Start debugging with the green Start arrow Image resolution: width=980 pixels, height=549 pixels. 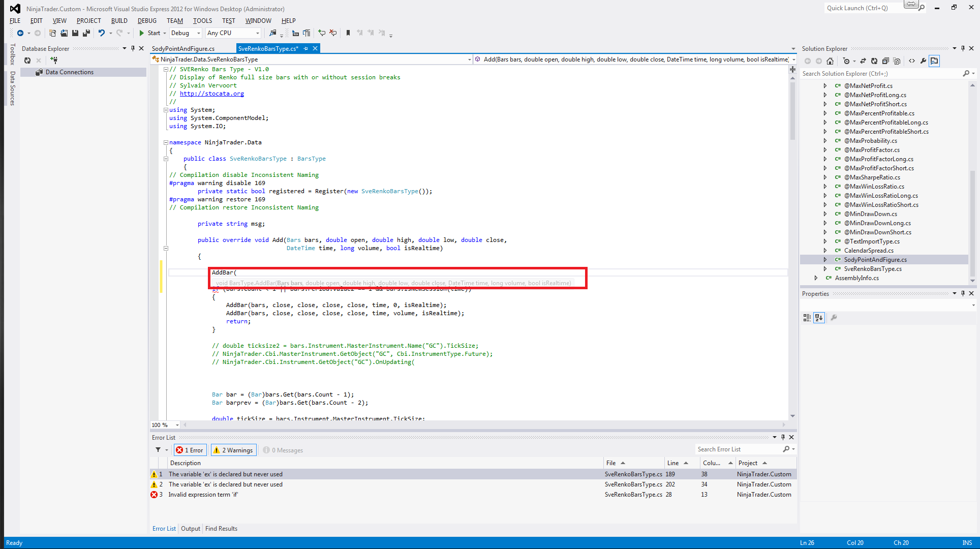(x=142, y=33)
